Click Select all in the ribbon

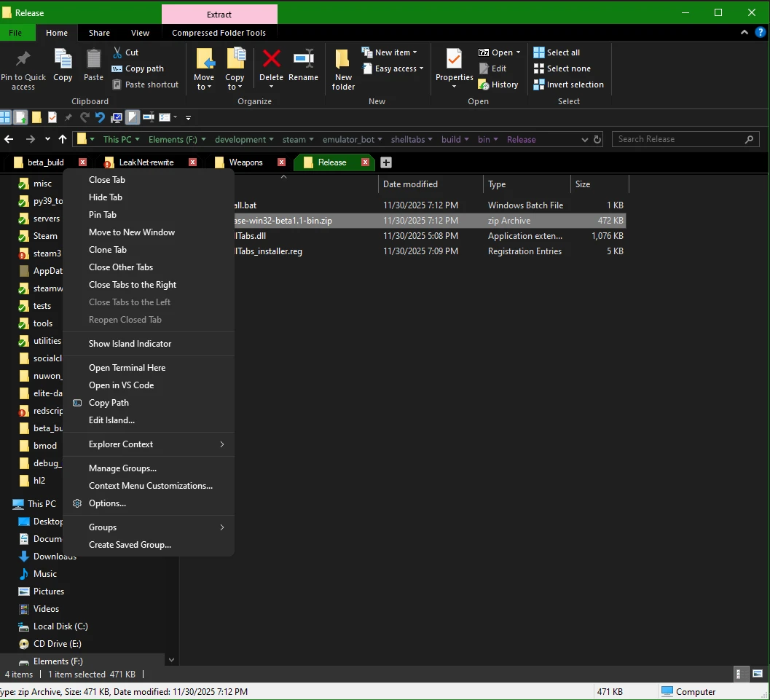click(x=557, y=52)
